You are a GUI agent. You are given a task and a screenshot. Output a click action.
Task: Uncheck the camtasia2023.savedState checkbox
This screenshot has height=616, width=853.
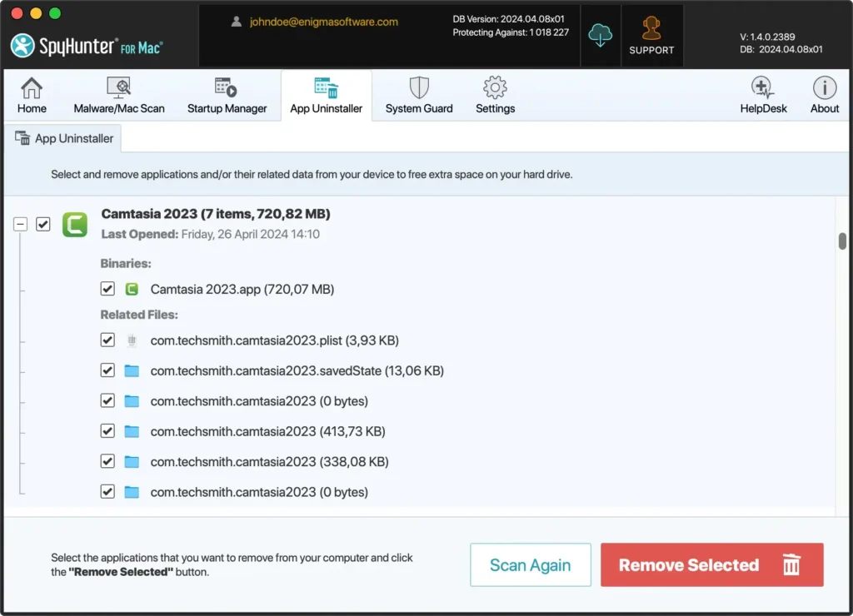pyautogui.click(x=107, y=370)
